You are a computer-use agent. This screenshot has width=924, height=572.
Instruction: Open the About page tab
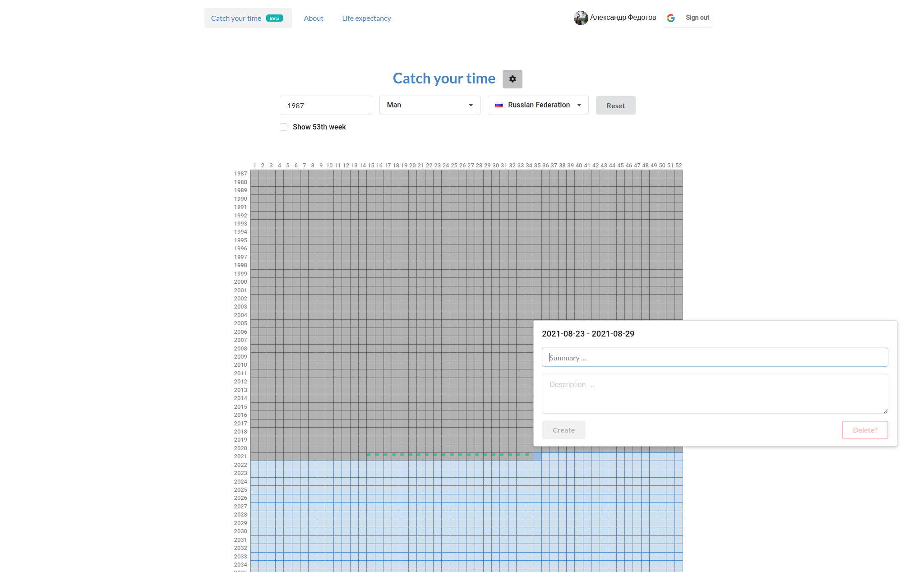pyautogui.click(x=314, y=18)
